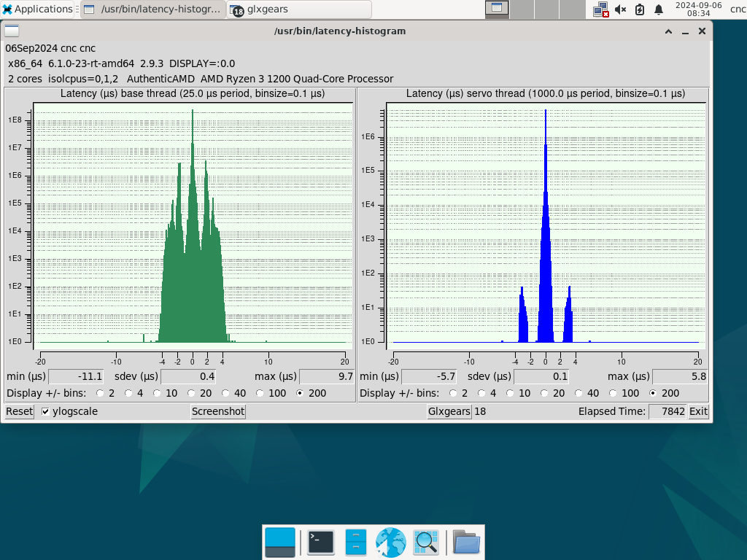
Task: Click the kernel version 6.1.0-23-rt-amd64 text
Action: [91, 64]
